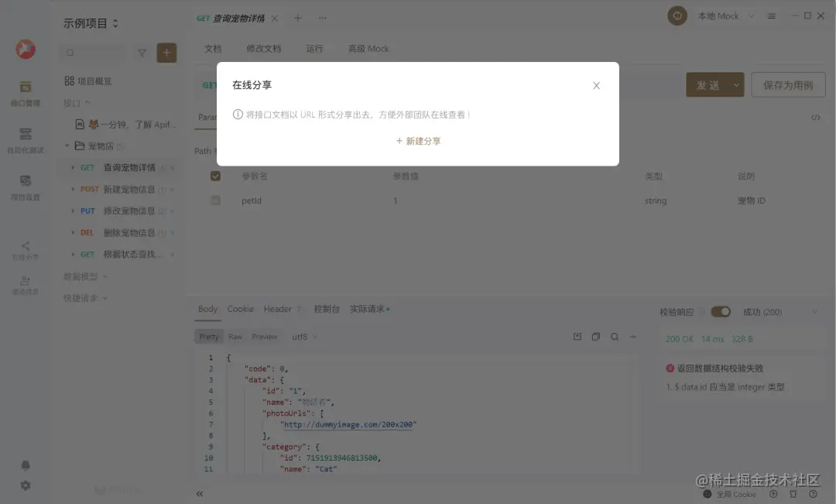Switch to the 高级 Mock tab
The height and width of the screenshot is (504, 836).
click(x=368, y=49)
